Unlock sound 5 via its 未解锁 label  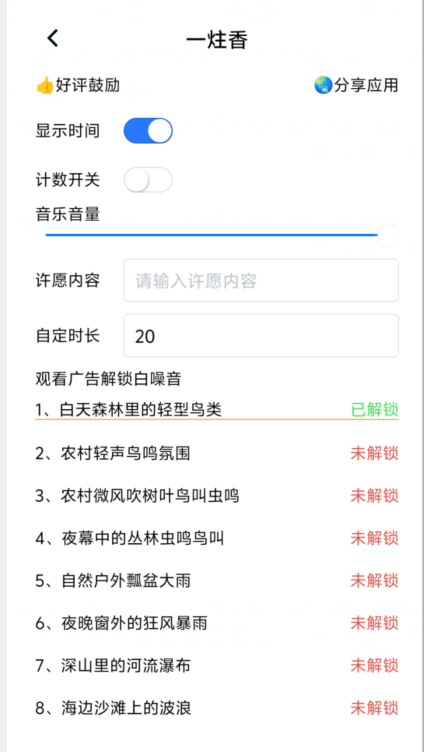pyautogui.click(x=375, y=581)
